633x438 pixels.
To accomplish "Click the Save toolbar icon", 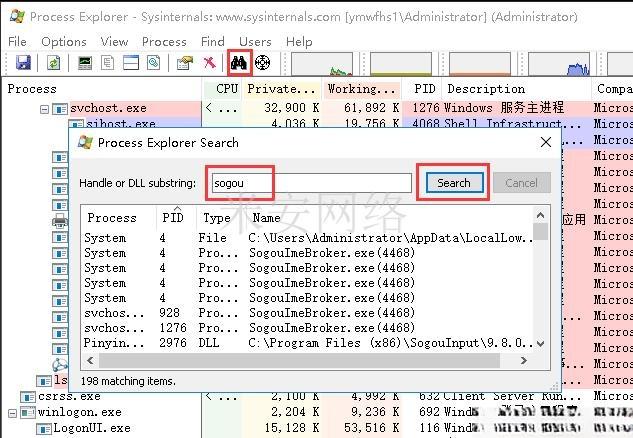I will tap(23, 63).
